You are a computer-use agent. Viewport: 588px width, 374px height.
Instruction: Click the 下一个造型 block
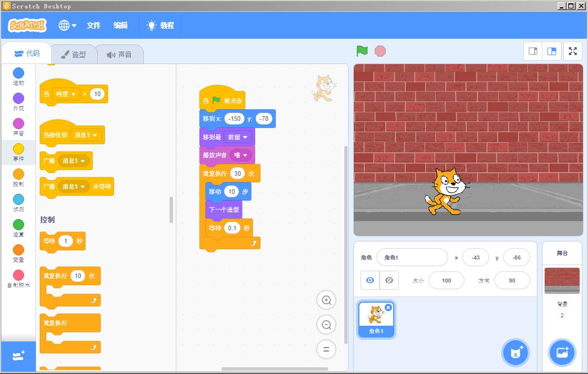click(x=224, y=209)
